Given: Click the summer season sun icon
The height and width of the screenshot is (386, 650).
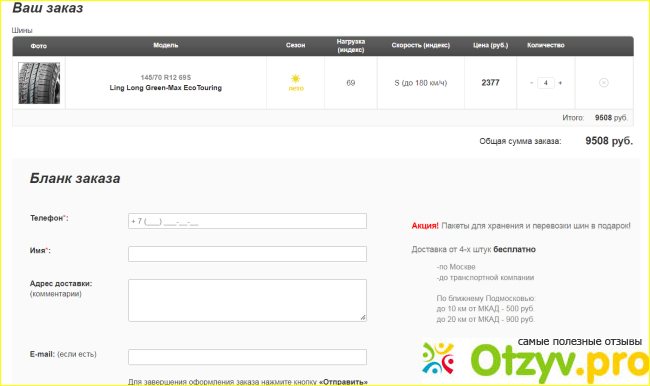Looking at the screenshot, I should (x=296, y=78).
